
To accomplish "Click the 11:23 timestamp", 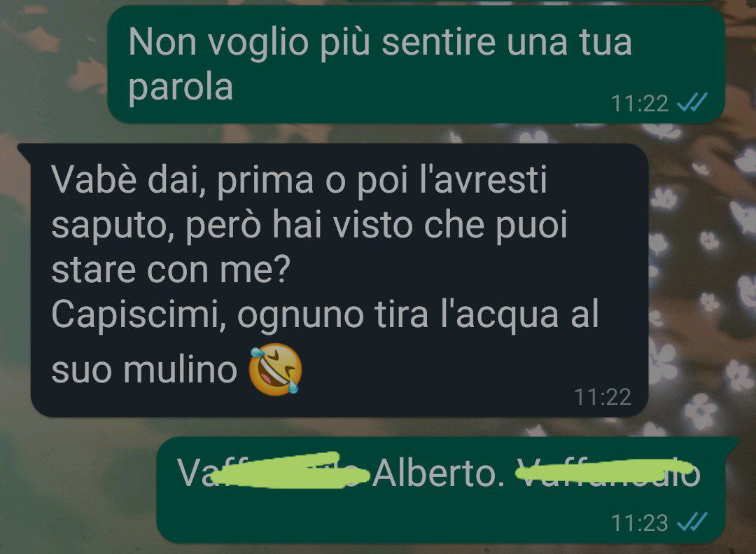I will pos(639,522).
